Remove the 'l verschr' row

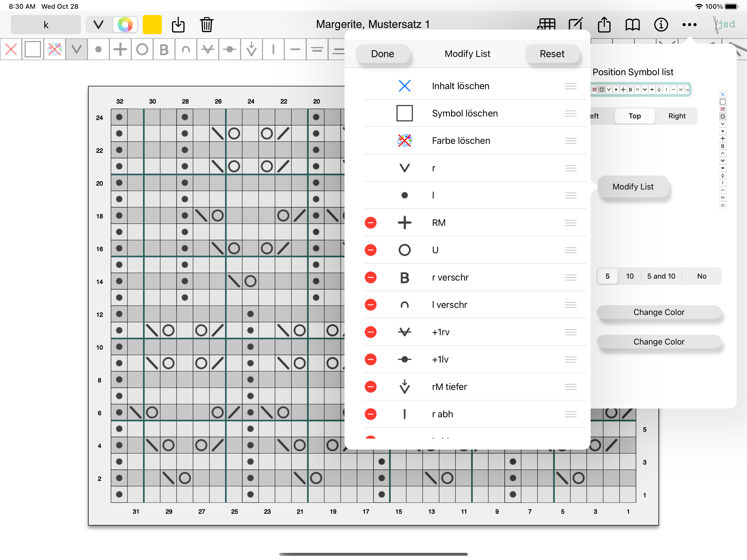370,305
